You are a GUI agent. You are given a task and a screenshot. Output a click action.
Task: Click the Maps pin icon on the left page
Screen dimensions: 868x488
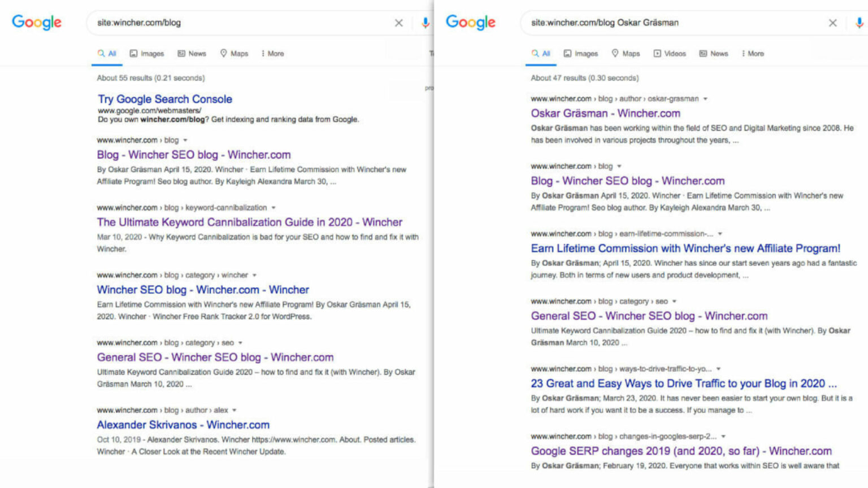223,53
